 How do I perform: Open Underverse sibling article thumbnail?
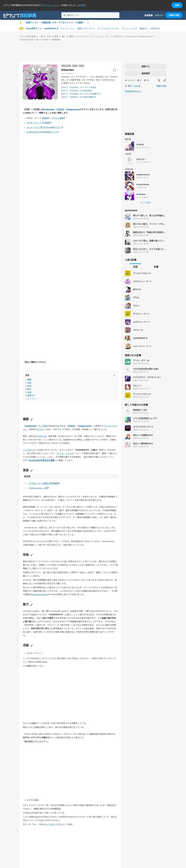tap(130, 176)
